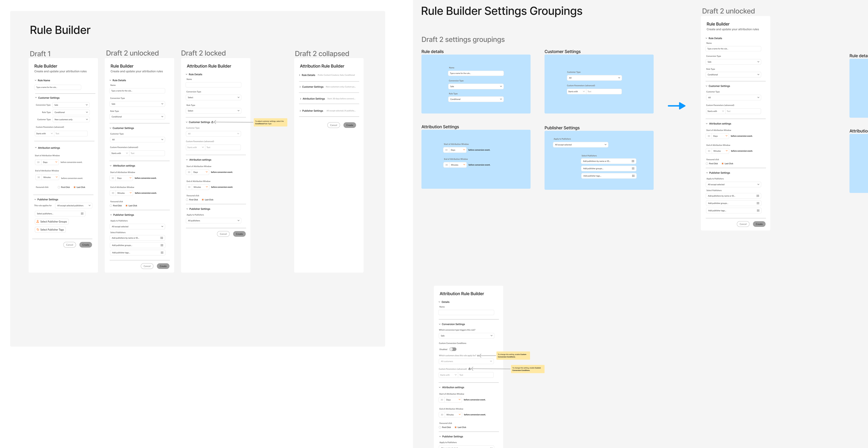Open All publishers dropdown in Draft 2 locked

pyautogui.click(x=214, y=221)
